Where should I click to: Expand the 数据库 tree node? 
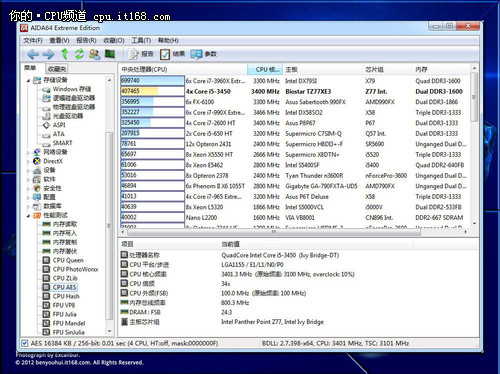[x=28, y=206]
